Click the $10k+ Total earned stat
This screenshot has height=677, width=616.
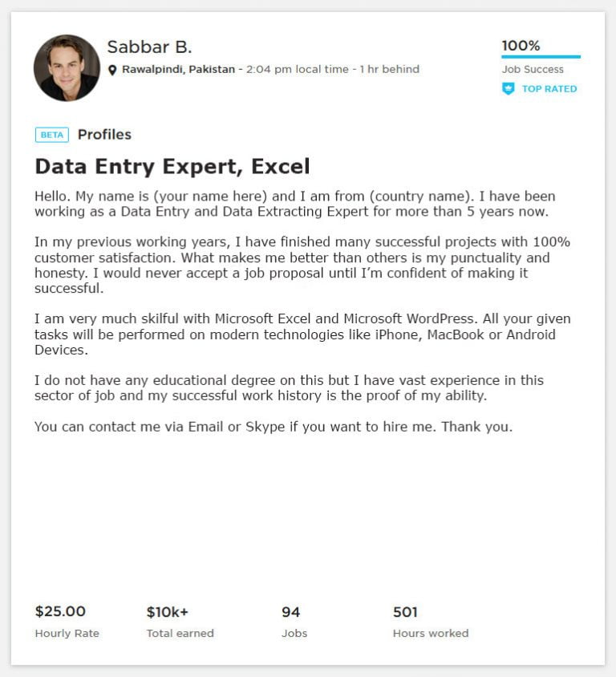[166, 611]
